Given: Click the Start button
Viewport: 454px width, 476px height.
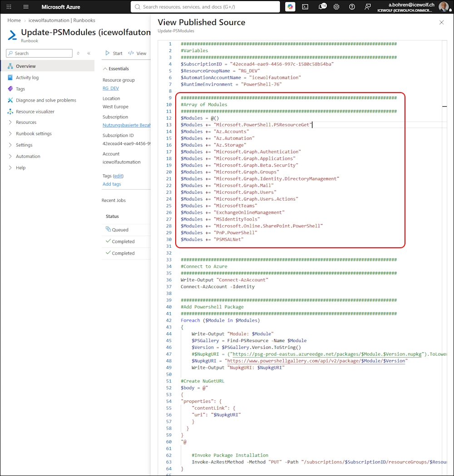Looking at the screenshot, I should pyautogui.click(x=113, y=53).
